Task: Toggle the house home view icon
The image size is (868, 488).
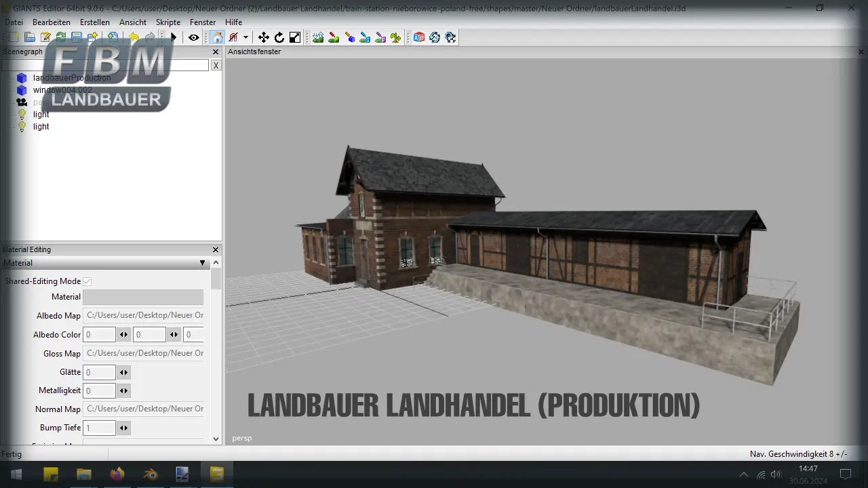Action: [x=217, y=37]
